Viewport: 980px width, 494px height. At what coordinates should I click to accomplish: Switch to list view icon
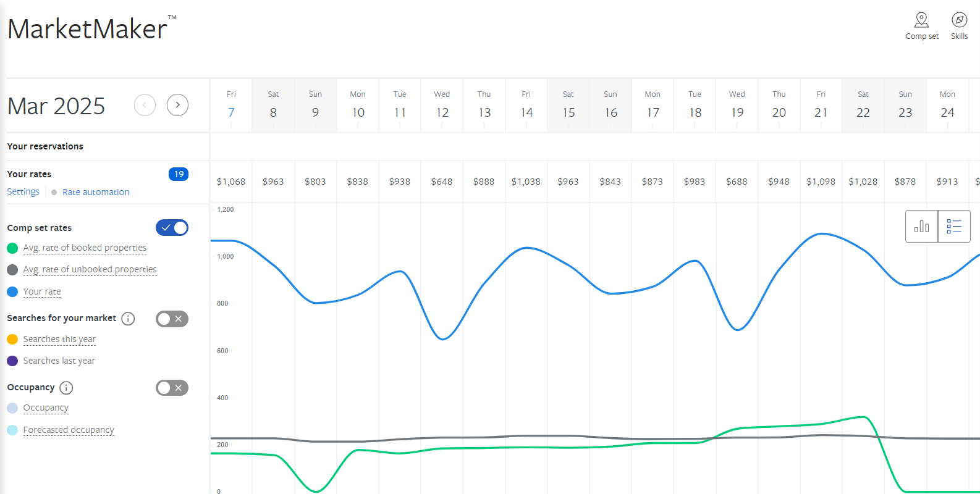(954, 226)
